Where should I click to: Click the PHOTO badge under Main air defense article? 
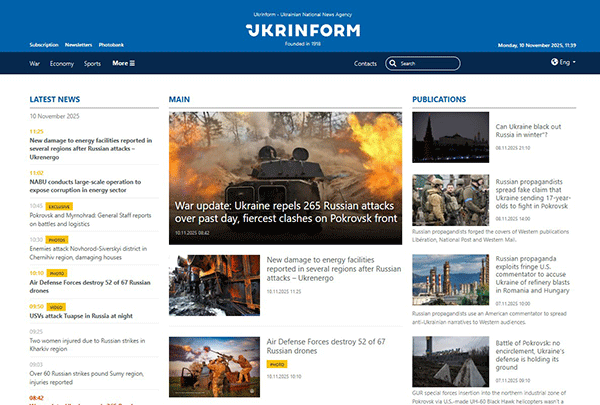pyautogui.click(x=277, y=364)
